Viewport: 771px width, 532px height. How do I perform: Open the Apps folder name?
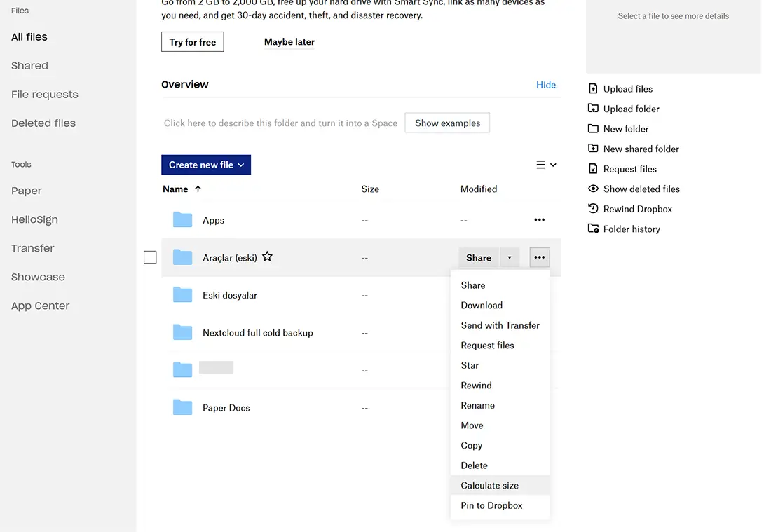click(213, 220)
